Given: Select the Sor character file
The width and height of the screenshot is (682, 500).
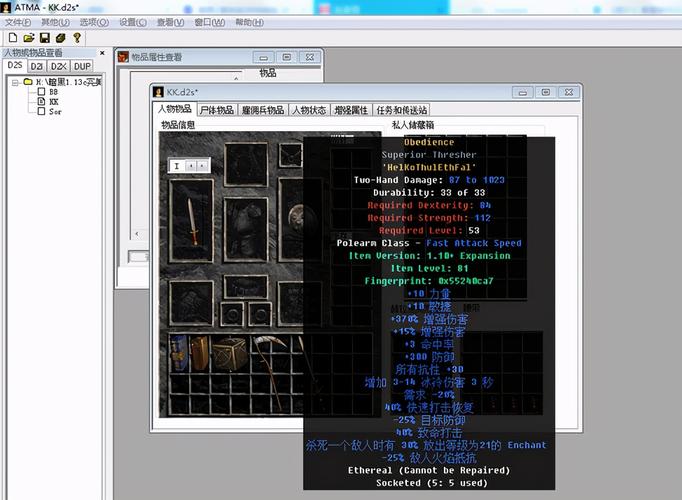Looking at the screenshot, I should [55, 112].
